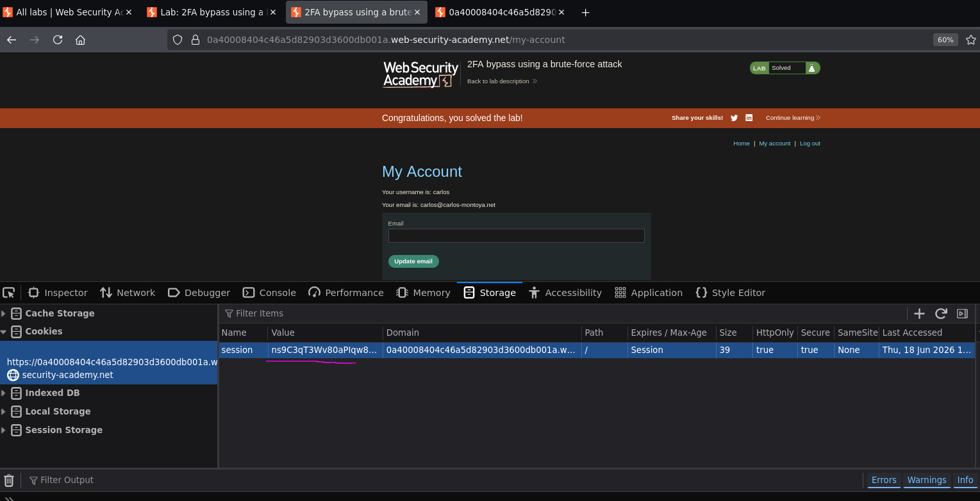980x501 pixels.
Task: Select the Storage devtools tab
Action: (x=490, y=293)
